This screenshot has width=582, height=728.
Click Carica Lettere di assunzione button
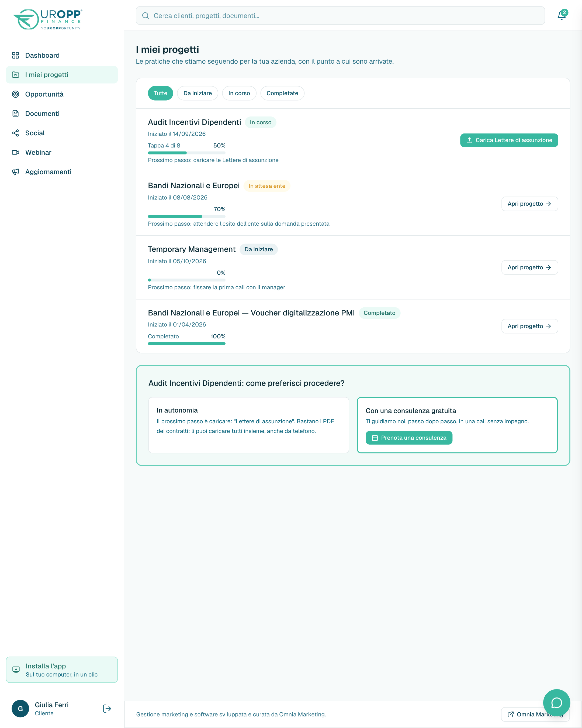click(x=509, y=140)
